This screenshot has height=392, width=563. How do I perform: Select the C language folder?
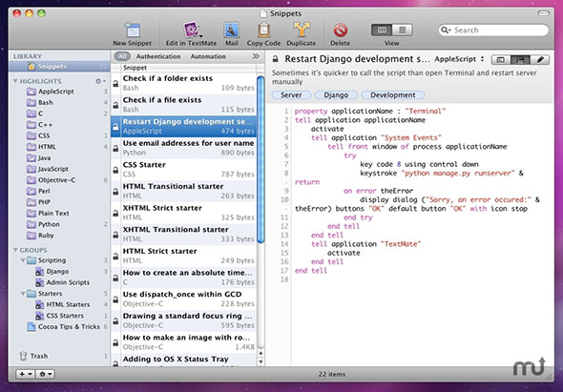(x=59, y=113)
